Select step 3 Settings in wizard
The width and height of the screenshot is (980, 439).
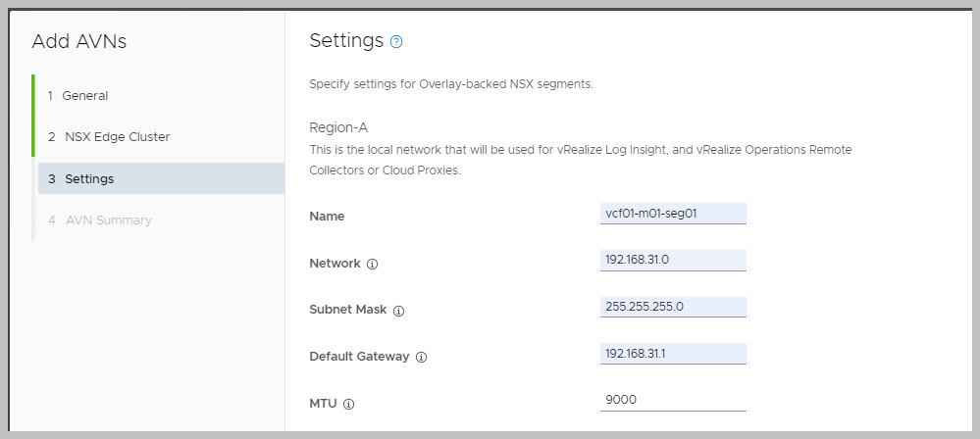click(x=89, y=179)
